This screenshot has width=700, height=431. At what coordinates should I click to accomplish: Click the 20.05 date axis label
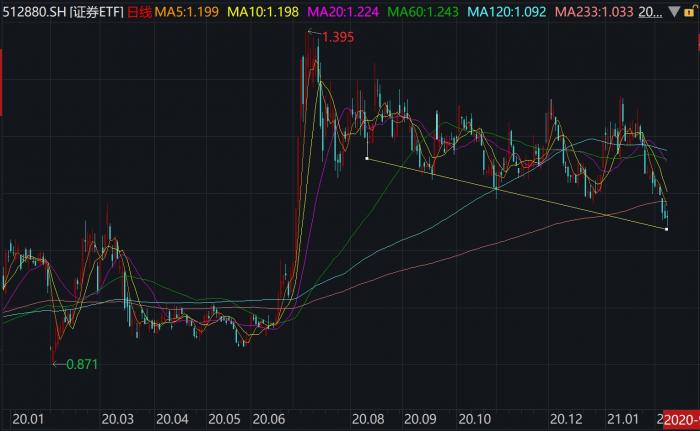coord(224,419)
